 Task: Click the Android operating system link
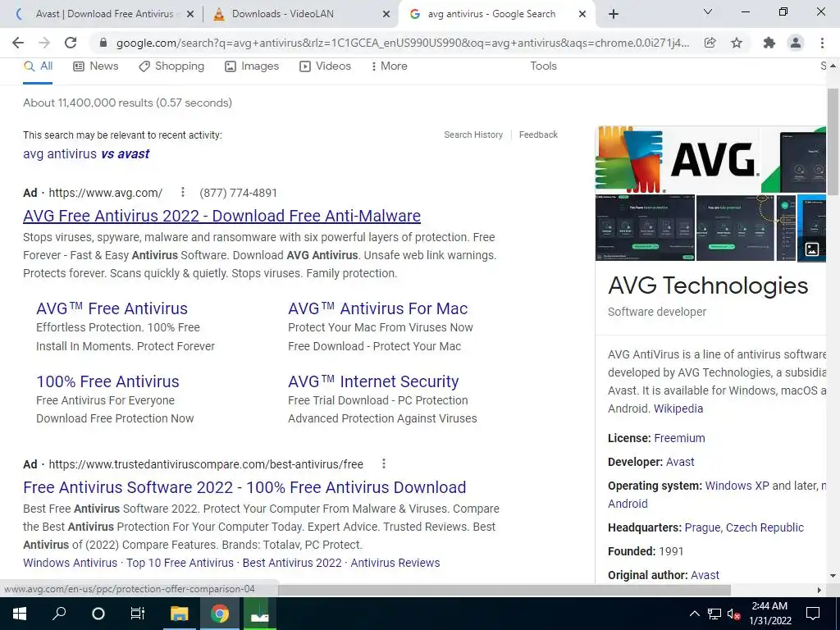628,504
